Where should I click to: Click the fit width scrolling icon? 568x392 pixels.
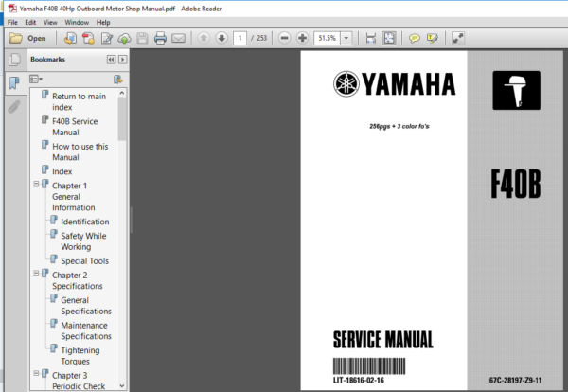pos(370,38)
